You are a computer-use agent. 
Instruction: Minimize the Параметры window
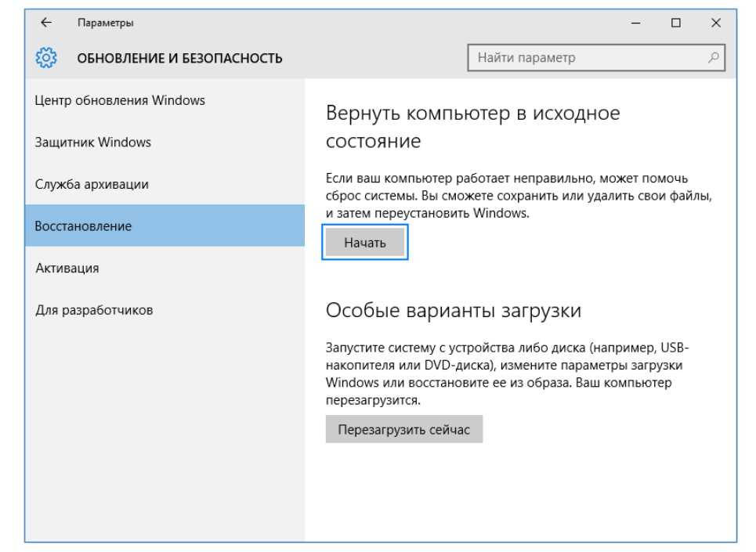pyautogui.click(x=635, y=23)
